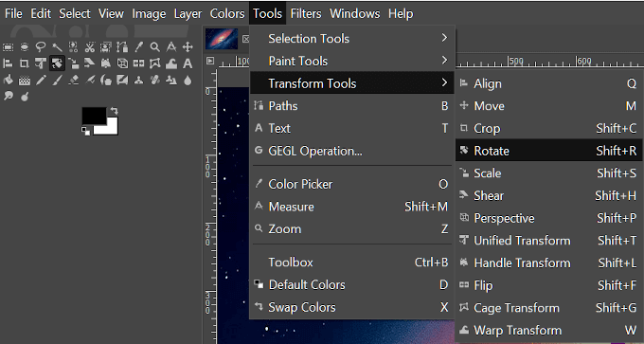Viewport: 644px width, 344px height.
Task: Activate the Foreground Select tool
Action: [x=106, y=46]
